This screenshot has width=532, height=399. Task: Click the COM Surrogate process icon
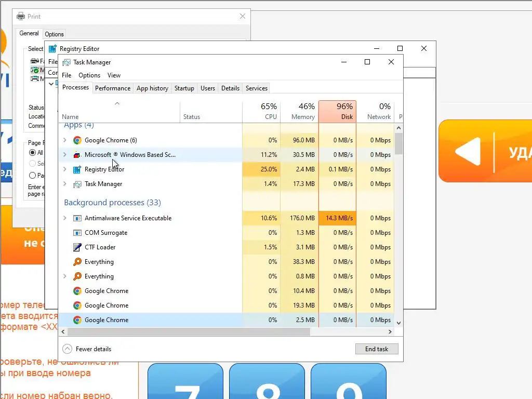tap(77, 233)
